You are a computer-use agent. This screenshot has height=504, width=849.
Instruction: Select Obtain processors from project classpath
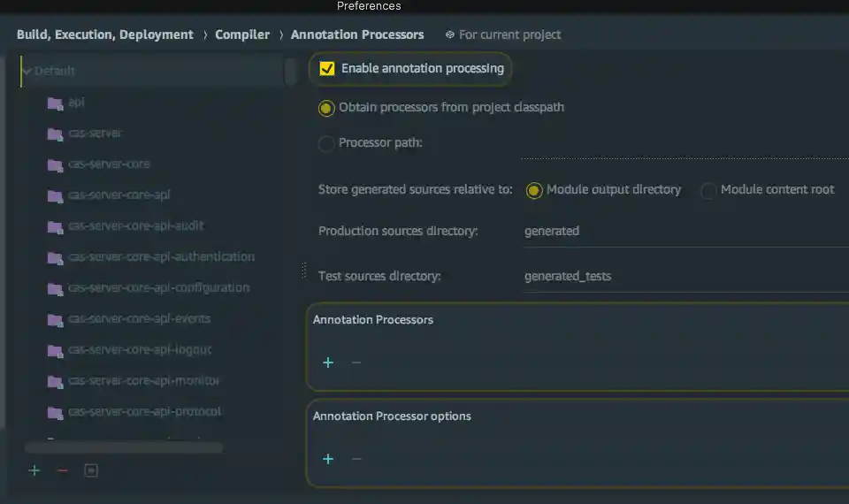click(326, 108)
